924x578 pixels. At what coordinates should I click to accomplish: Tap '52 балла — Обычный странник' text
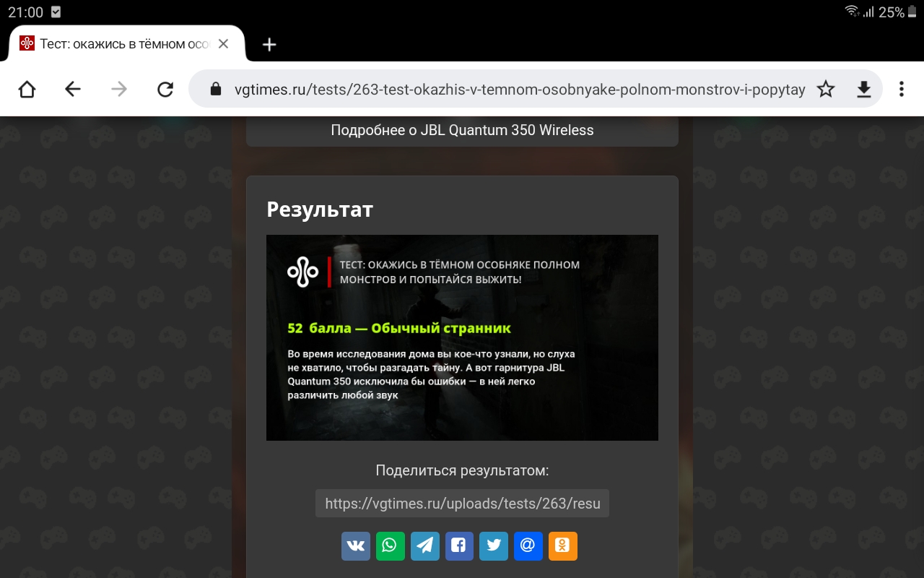coord(399,328)
